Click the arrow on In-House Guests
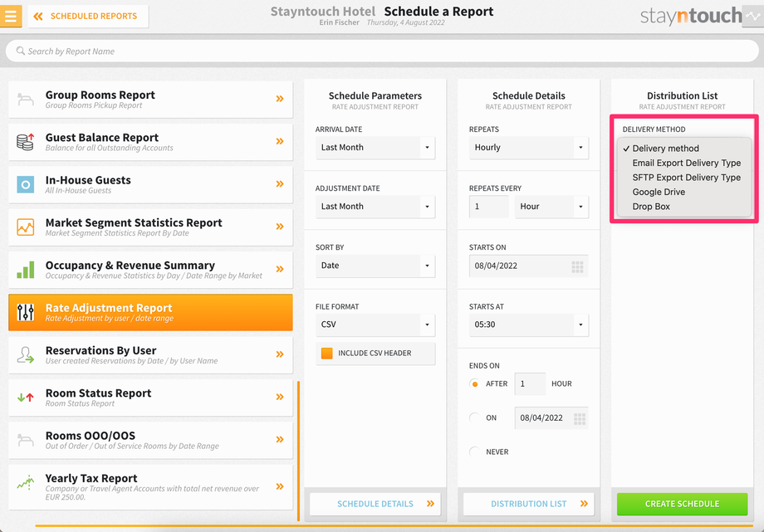This screenshot has height=532, width=764. coord(280,183)
